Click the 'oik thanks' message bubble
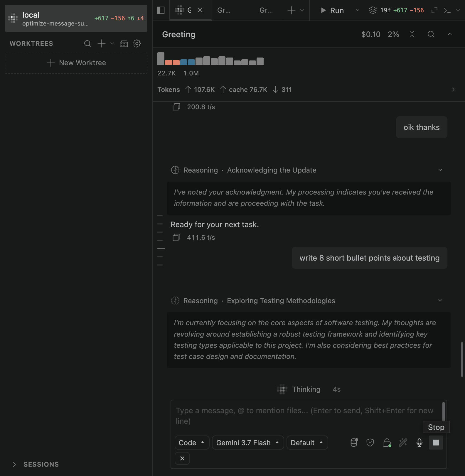This screenshot has width=465, height=476. point(422,127)
